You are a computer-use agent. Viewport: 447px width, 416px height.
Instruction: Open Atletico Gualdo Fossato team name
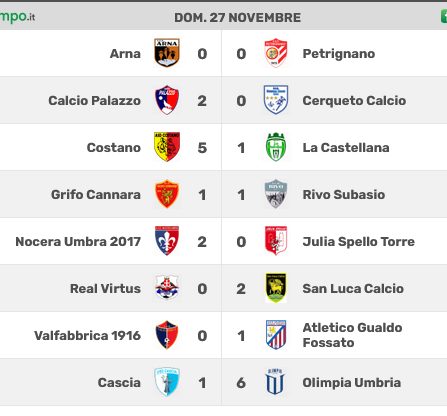point(352,335)
